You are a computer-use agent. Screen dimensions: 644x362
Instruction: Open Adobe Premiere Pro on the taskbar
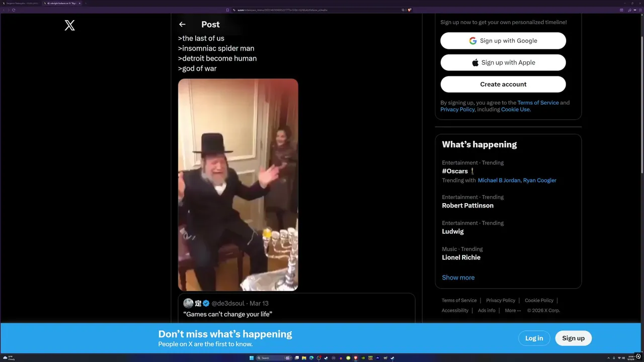(378, 358)
